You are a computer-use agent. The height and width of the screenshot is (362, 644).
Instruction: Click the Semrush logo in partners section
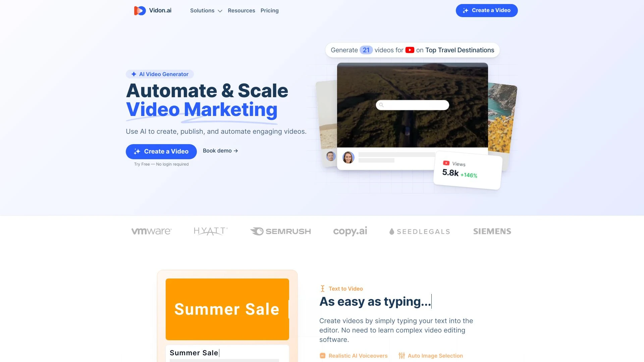click(280, 231)
